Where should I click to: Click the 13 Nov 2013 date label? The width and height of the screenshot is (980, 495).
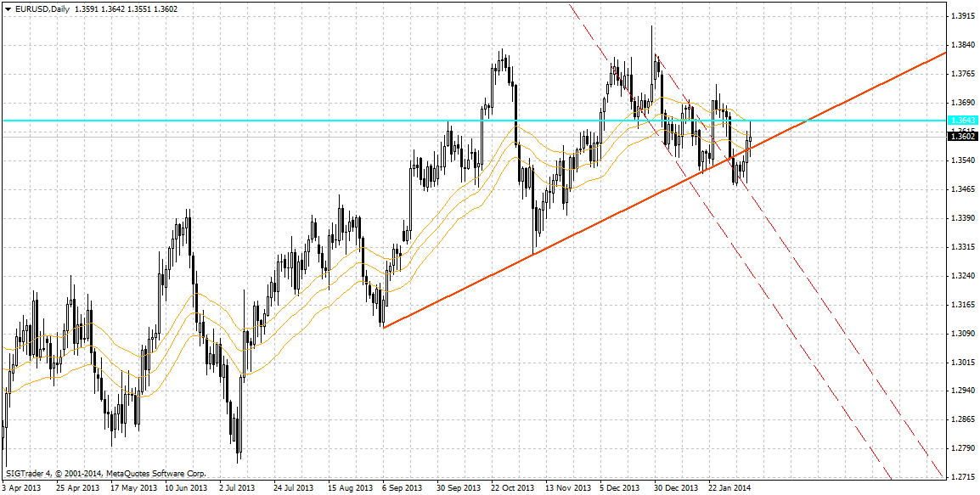tap(567, 487)
